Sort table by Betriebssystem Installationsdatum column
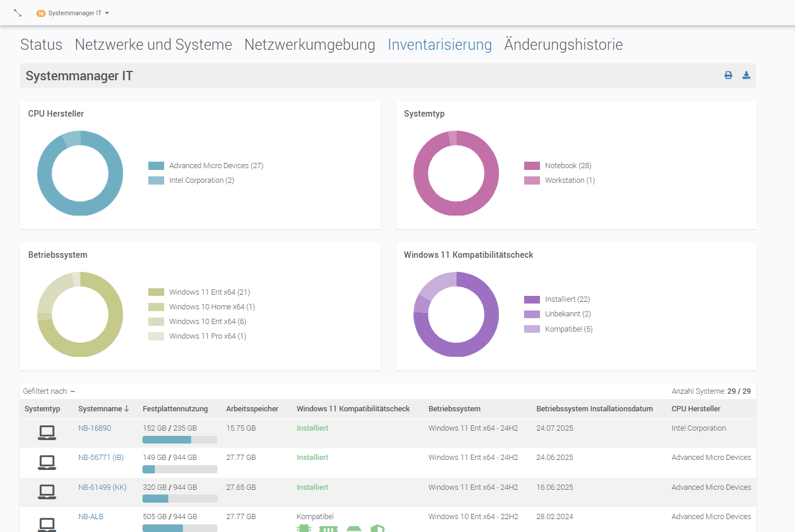The image size is (795, 532). pyautogui.click(x=594, y=409)
